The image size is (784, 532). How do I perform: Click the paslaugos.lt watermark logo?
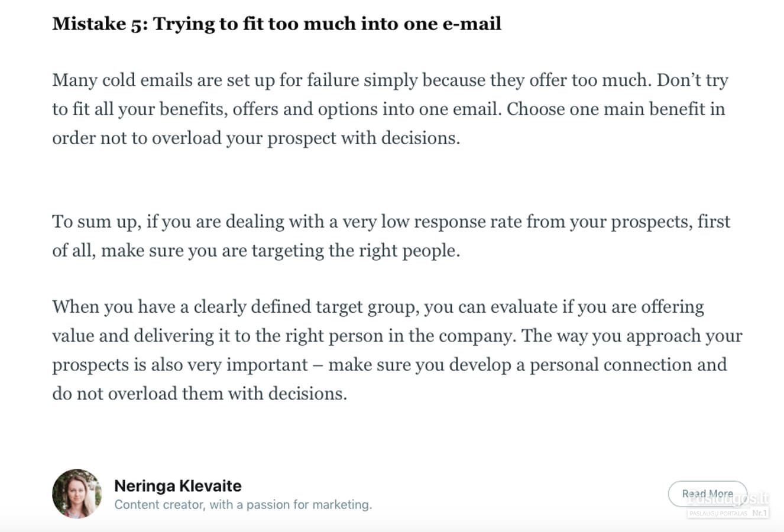(728, 499)
